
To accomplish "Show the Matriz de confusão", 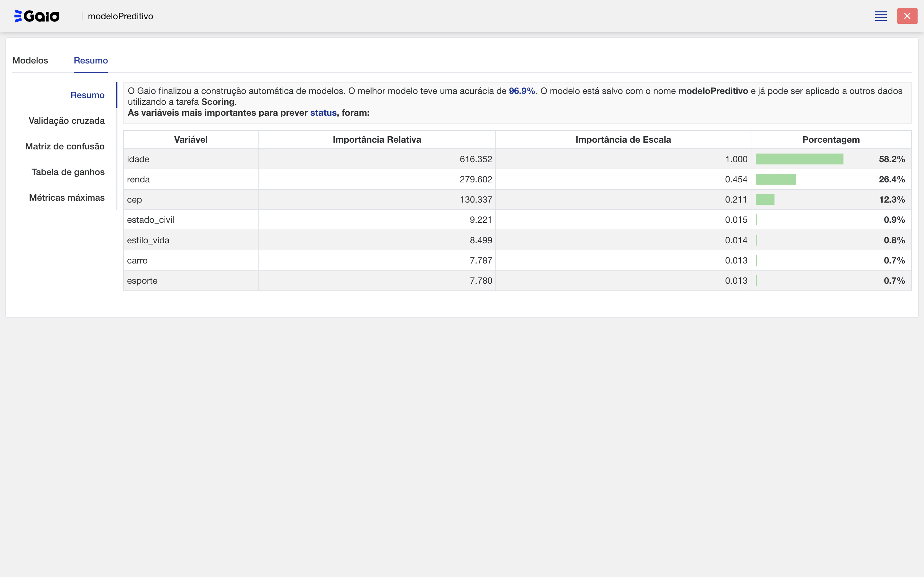I will coord(64,146).
